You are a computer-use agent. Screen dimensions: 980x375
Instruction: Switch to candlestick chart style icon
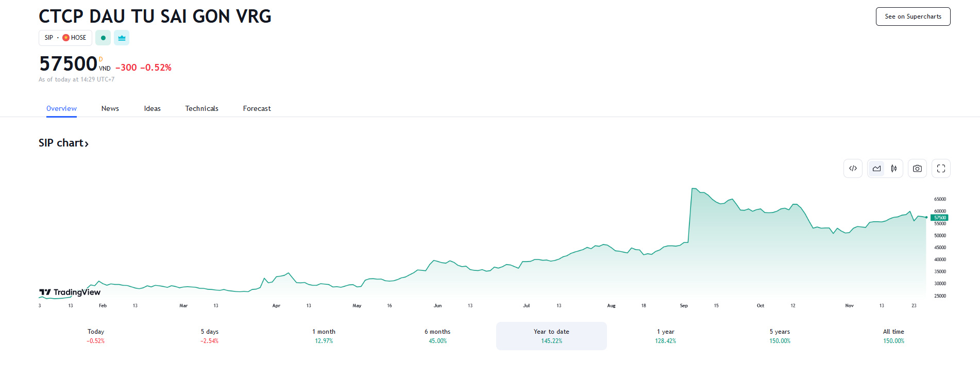894,169
